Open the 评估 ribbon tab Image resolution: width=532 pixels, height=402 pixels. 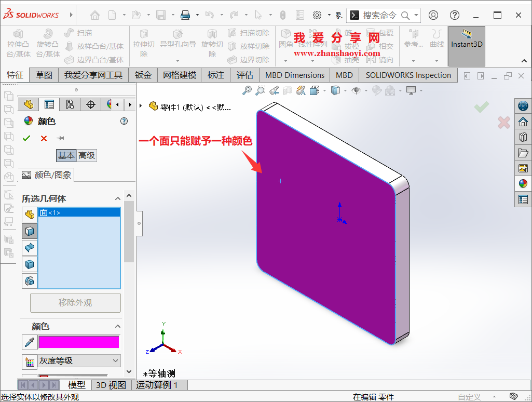(x=244, y=75)
